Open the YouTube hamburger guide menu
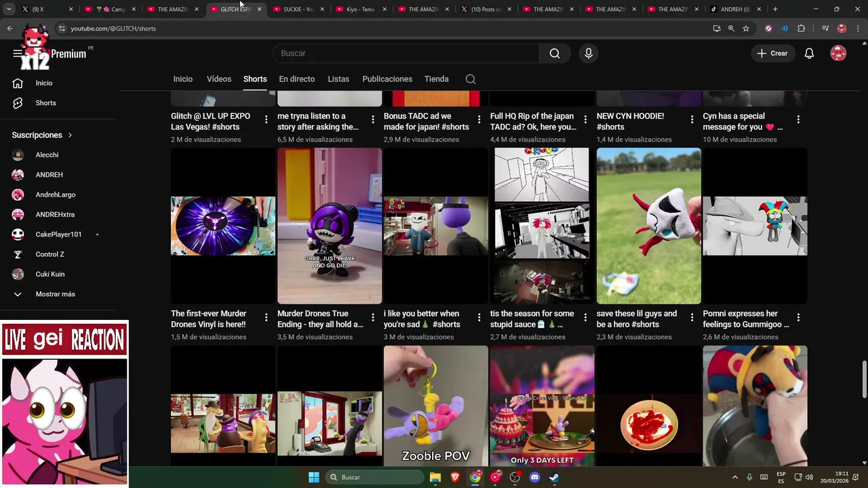This screenshot has height=488, width=868. coord(18,54)
